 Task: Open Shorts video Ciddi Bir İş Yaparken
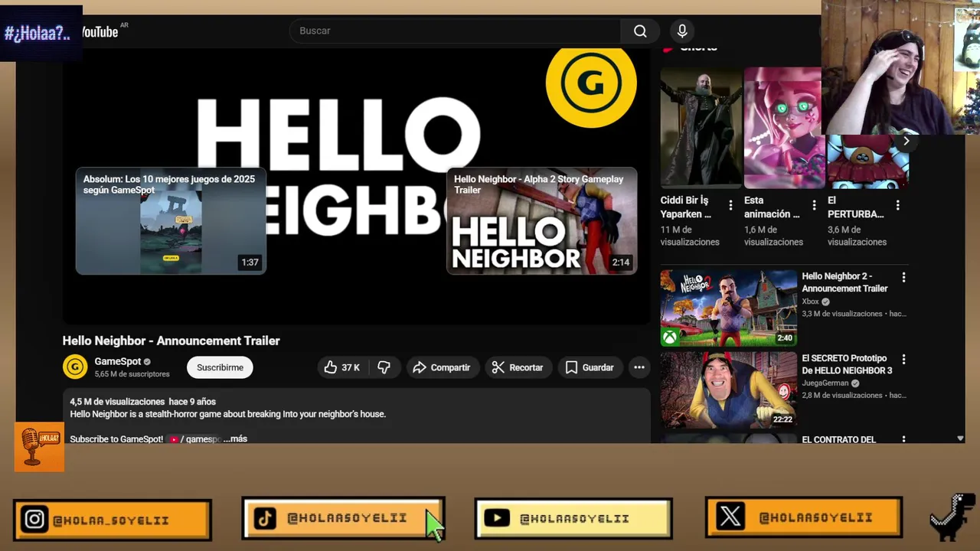coord(701,128)
